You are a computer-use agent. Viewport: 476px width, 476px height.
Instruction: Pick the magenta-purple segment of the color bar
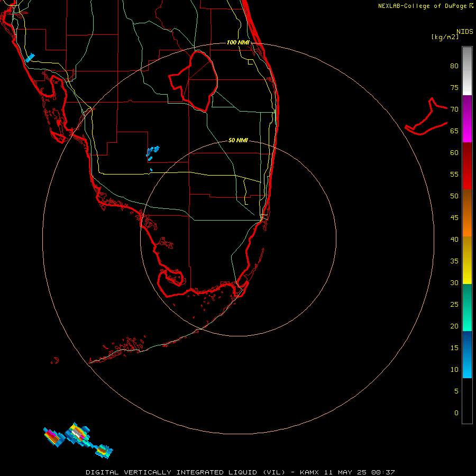tap(467, 118)
